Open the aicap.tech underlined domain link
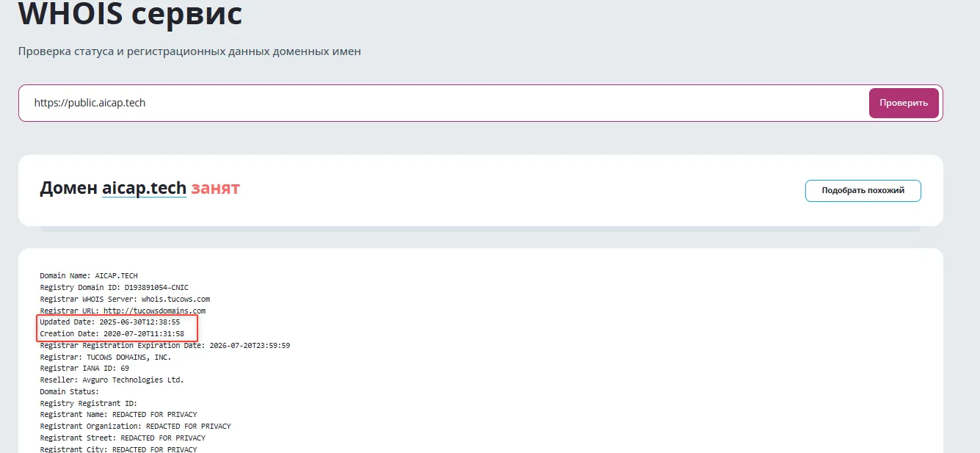The image size is (980, 453). [144, 189]
